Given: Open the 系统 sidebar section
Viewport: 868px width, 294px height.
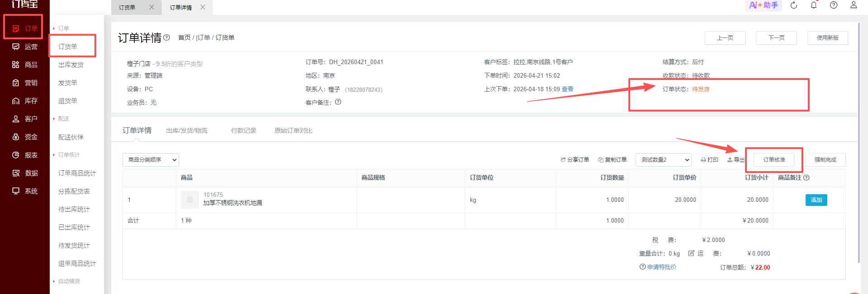Looking at the screenshot, I should [x=24, y=191].
